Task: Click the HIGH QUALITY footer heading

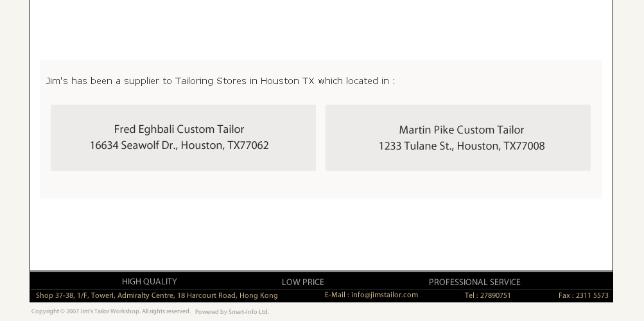Action: [149, 282]
